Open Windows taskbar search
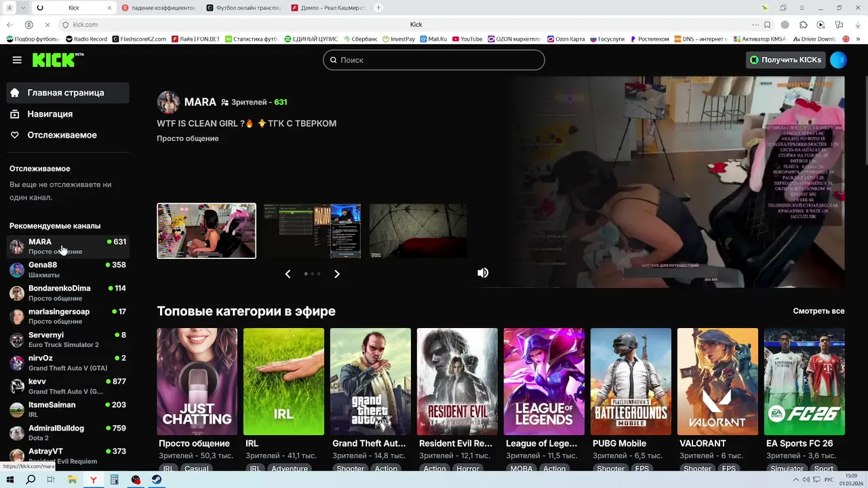868x488 pixels. 31,479
